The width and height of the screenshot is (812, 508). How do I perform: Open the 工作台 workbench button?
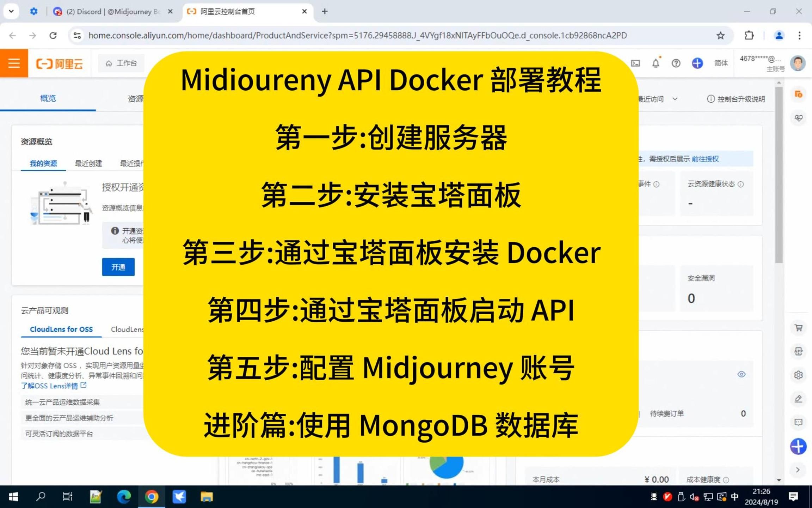pos(121,63)
